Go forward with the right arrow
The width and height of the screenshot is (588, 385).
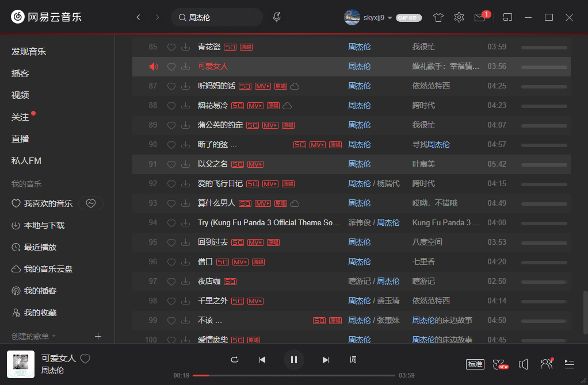click(157, 17)
